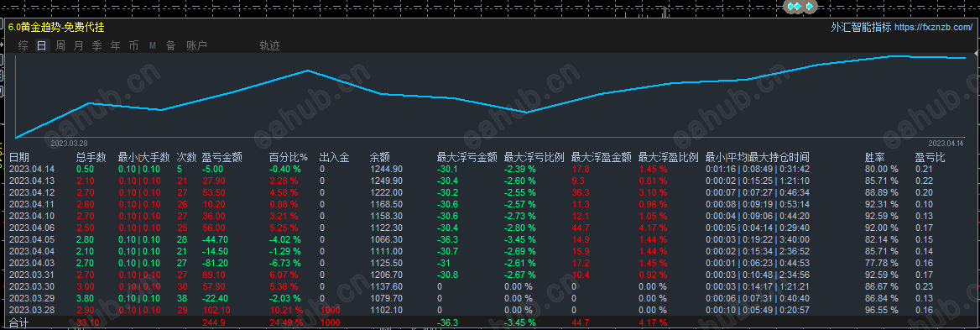The image size is (980, 330).
Task: Click the 盈亏比 column header
Action: (x=930, y=158)
